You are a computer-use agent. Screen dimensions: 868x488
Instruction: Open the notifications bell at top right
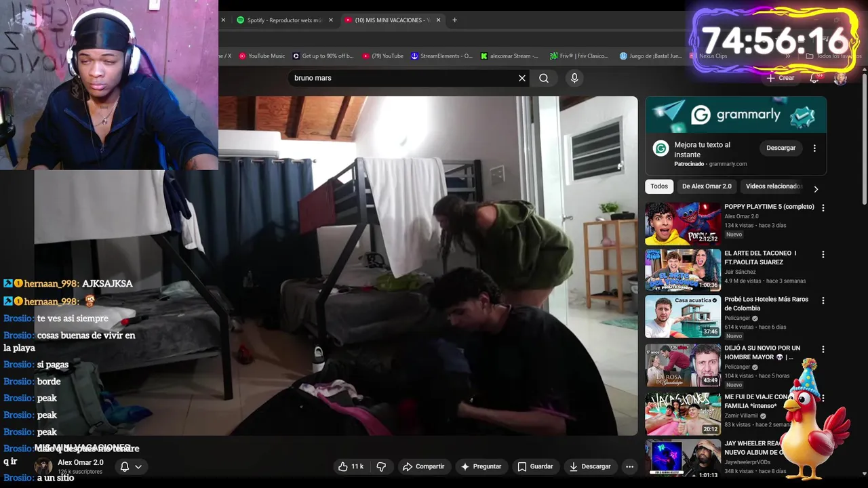(814, 78)
